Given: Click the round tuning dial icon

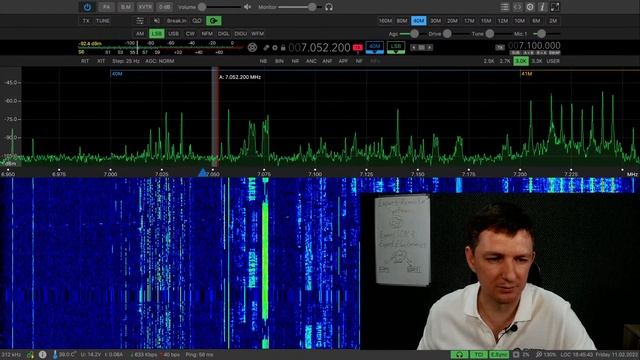Looking at the screenshot, I should (x=252, y=48).
